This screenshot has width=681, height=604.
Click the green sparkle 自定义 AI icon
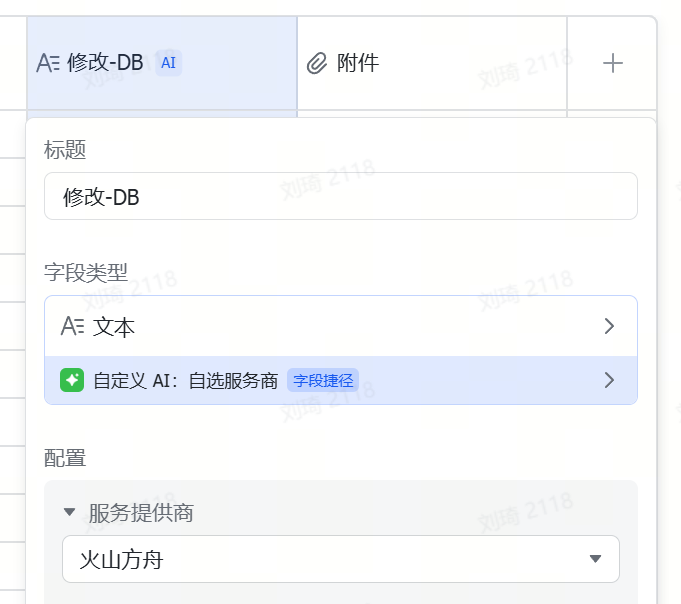pyautogui.click(x=71, y=380)
